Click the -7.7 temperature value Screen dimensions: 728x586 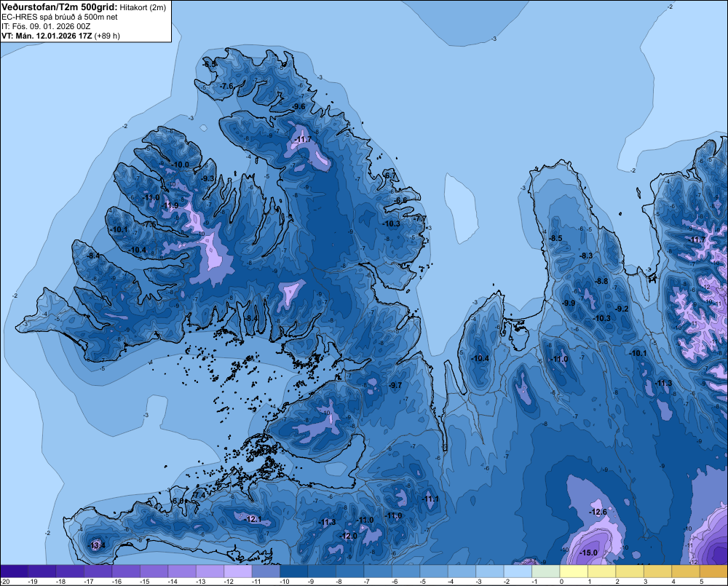(419, 218)
